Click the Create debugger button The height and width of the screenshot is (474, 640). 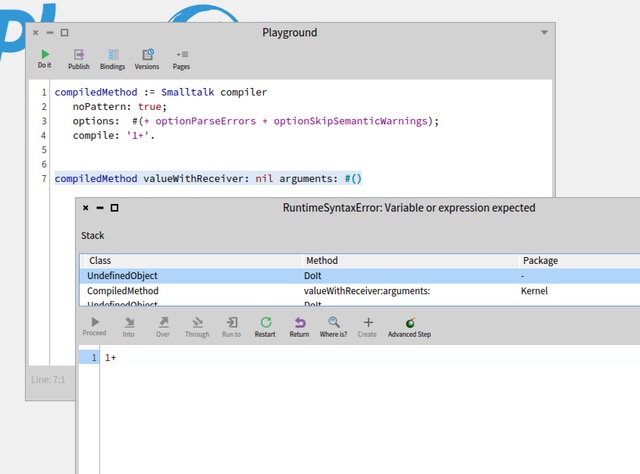[x=367, y=327]
